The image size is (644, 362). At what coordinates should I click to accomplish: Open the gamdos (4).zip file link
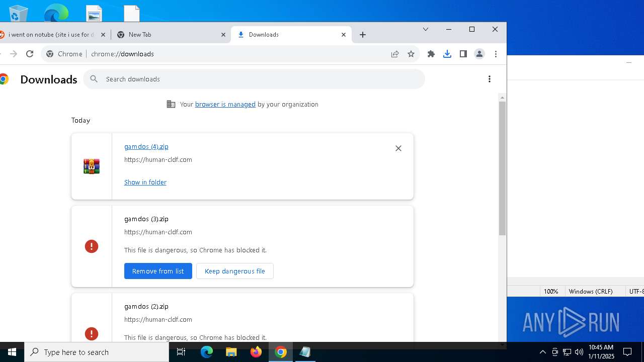pos(146,146)
